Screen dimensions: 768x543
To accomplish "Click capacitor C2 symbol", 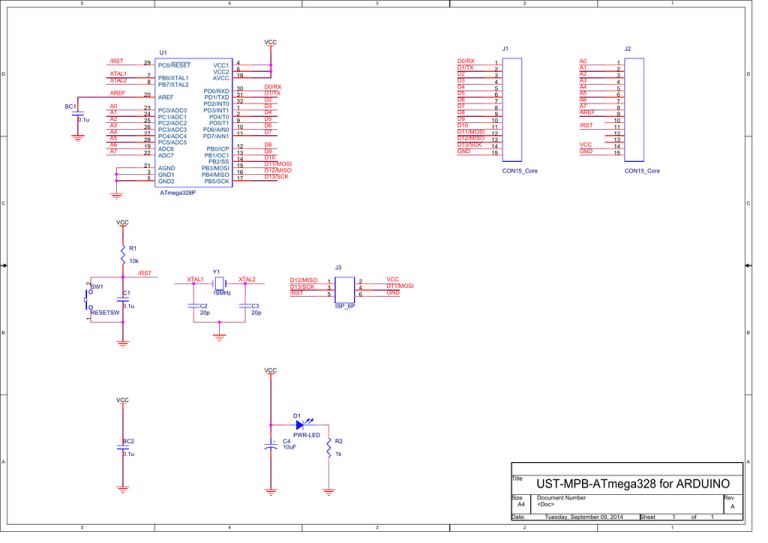I will coord(193,306).
